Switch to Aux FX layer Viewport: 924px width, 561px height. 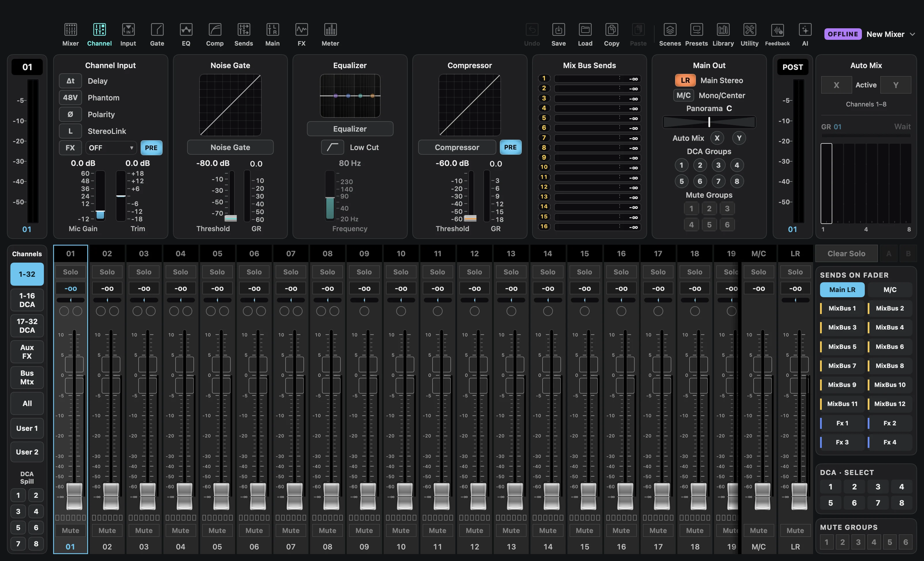click(27, 351)
